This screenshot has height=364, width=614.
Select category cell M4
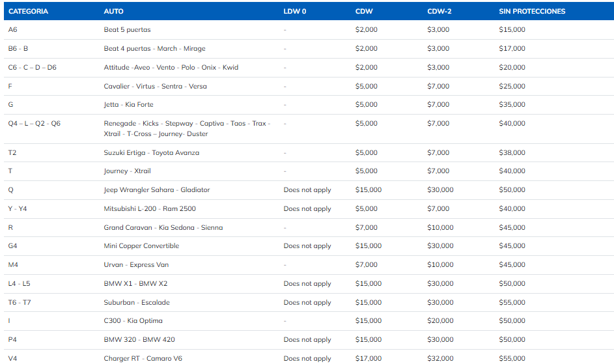[x=13, y=265]
